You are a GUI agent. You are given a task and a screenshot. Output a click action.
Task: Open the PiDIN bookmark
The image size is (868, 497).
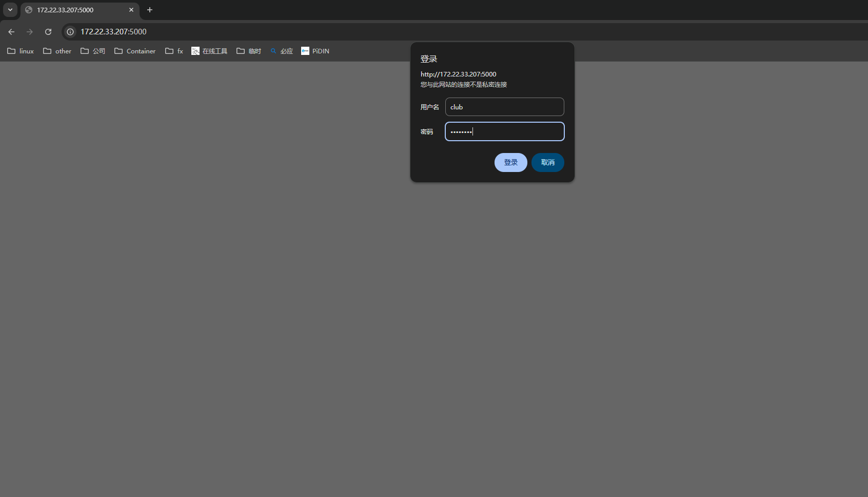pyautogui.click(x=315, y=51)
